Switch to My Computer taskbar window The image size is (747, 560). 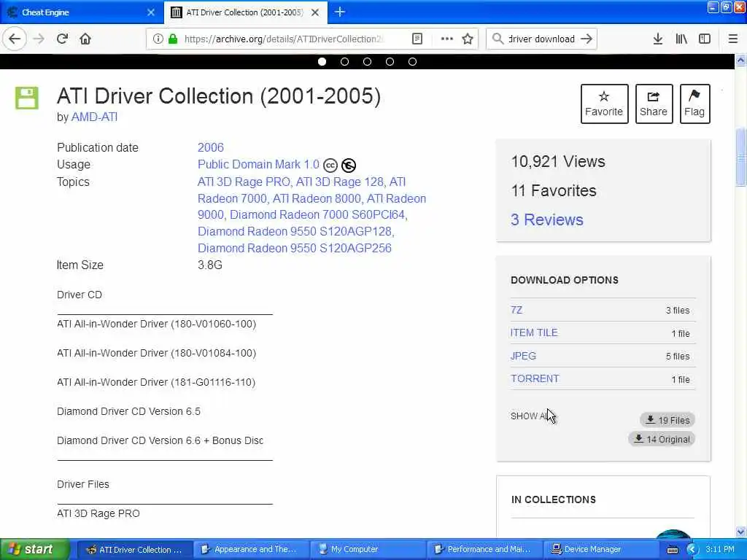click(367, 549)
